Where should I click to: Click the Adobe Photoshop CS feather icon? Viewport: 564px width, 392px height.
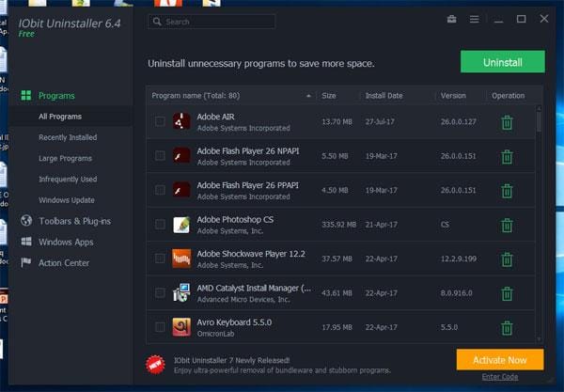pyautogui.click(x=181, y=225)
